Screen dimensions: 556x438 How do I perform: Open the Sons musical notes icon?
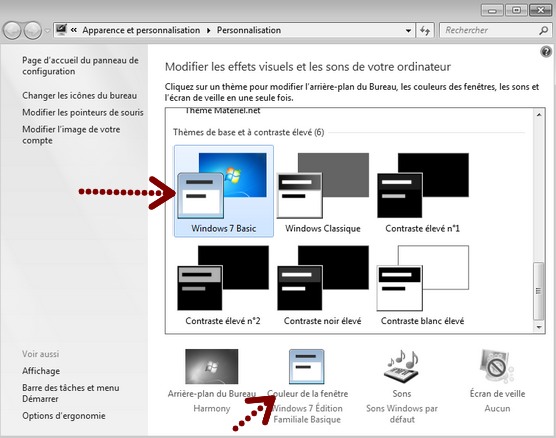(402, 367)
